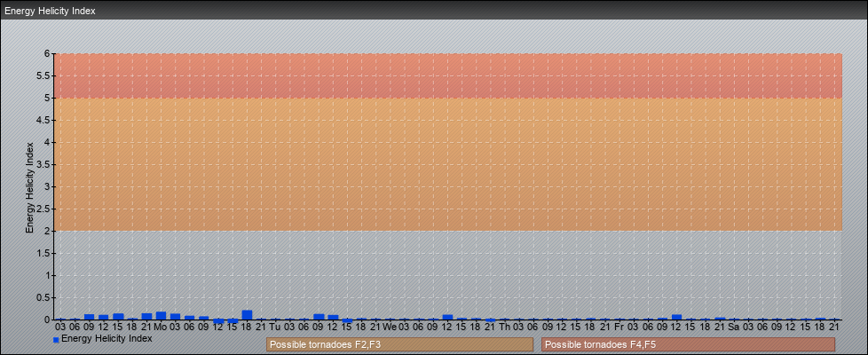Click the Sa day label on x-axis
The width and height of the screenshot is (868, 355).
click(x=734, y=327)
